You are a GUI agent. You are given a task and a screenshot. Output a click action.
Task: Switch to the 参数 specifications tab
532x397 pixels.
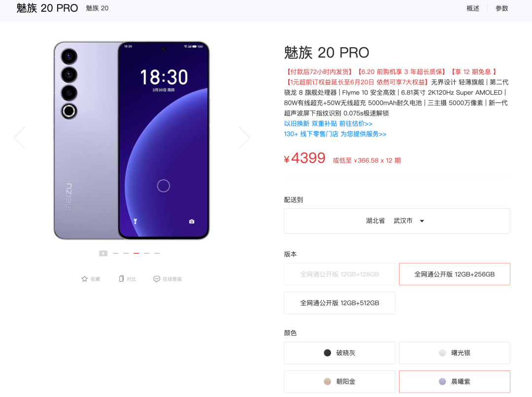(501, 8)
